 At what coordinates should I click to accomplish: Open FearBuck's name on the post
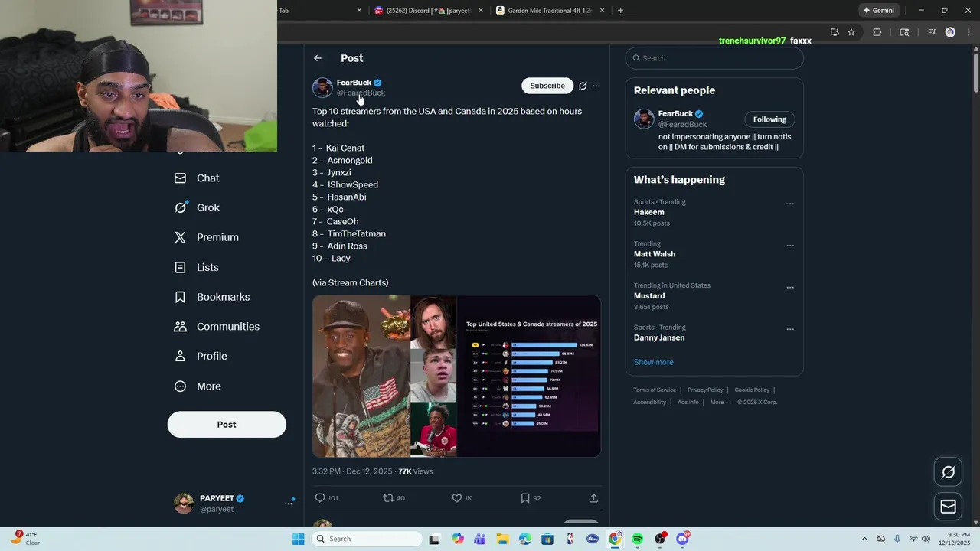[x=354, y=83]
